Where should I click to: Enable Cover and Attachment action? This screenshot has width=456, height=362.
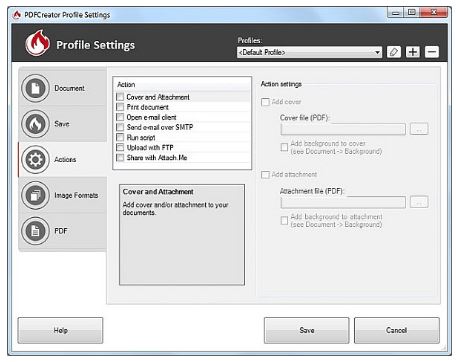(x=120, y=97)
